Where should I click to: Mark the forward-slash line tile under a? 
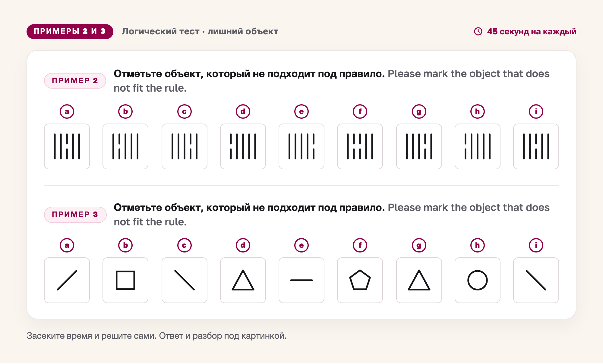click(67, 280)
